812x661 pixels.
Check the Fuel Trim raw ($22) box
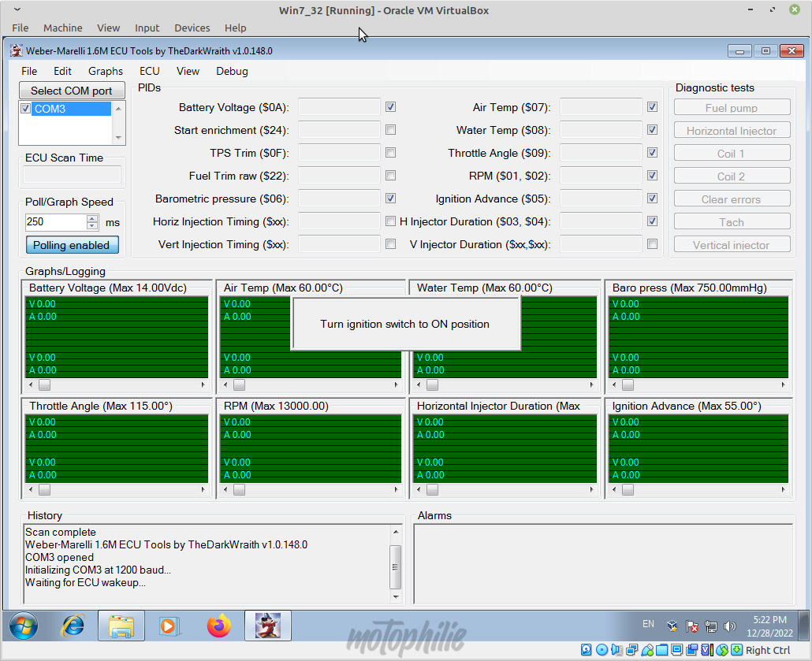click(x=390, y=176)
